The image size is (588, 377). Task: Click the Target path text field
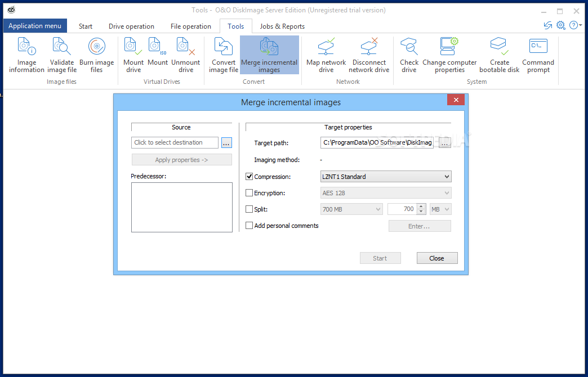(x=377, y=142)
